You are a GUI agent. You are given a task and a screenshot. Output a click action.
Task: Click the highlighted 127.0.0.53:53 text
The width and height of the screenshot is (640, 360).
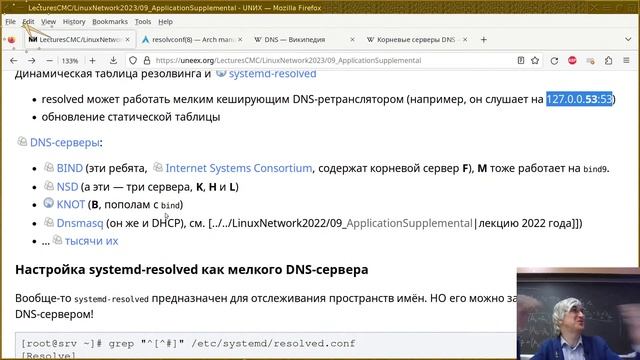(579, 99)
